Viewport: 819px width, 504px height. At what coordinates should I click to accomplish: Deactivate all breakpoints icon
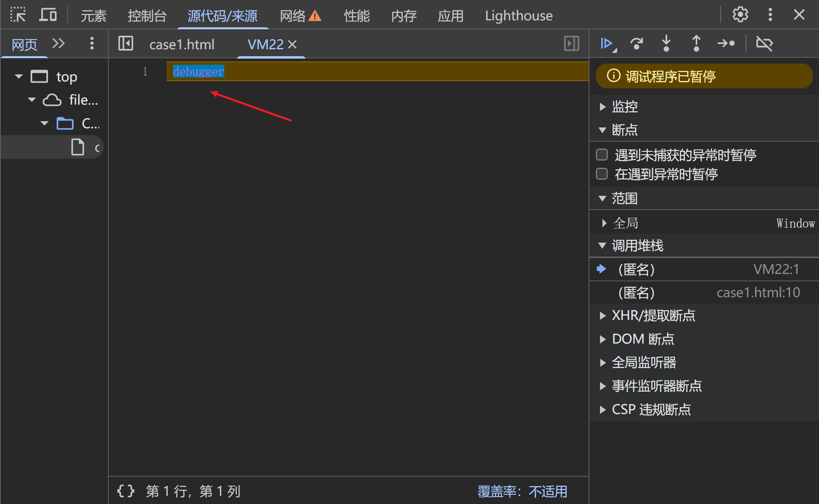click(764, 44)
